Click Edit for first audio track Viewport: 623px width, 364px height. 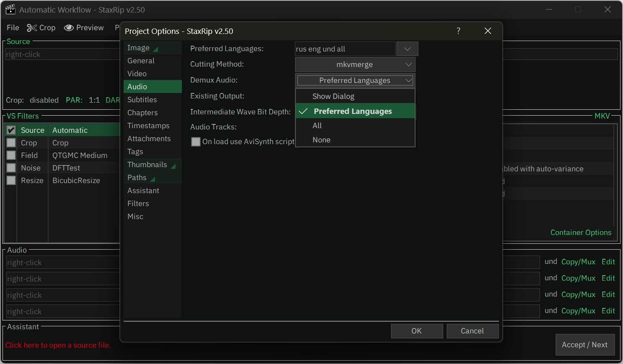[608, 262]
